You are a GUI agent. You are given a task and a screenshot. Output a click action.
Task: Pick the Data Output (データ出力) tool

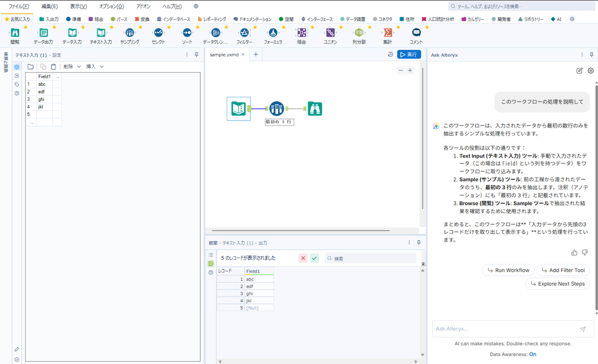point(43,35)
